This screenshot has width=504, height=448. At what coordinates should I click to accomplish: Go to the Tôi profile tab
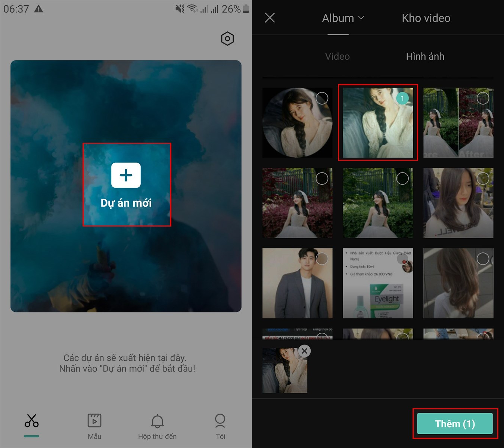(220, 427)
